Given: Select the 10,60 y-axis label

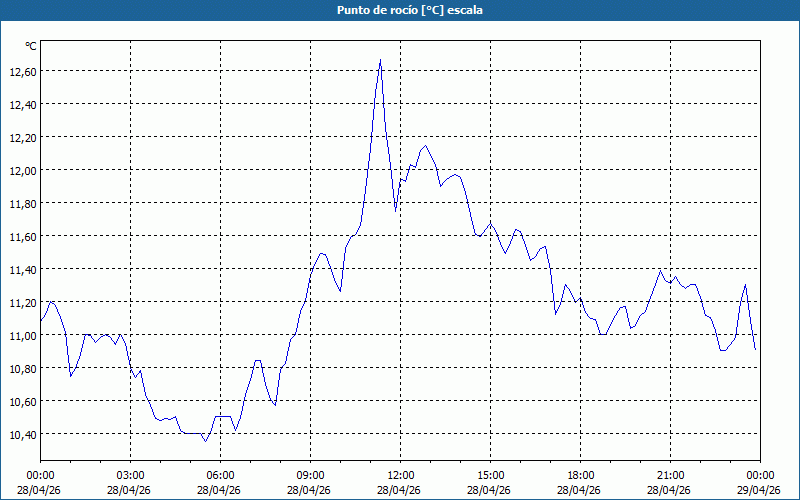Looking at the screenshot, I should click(x=22, y=401).
